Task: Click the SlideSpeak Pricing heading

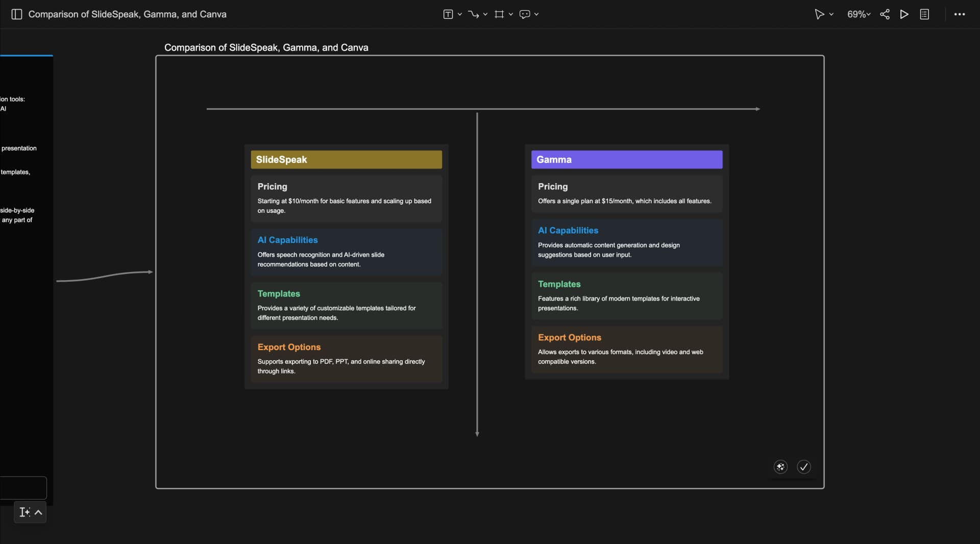Action: 273,187
